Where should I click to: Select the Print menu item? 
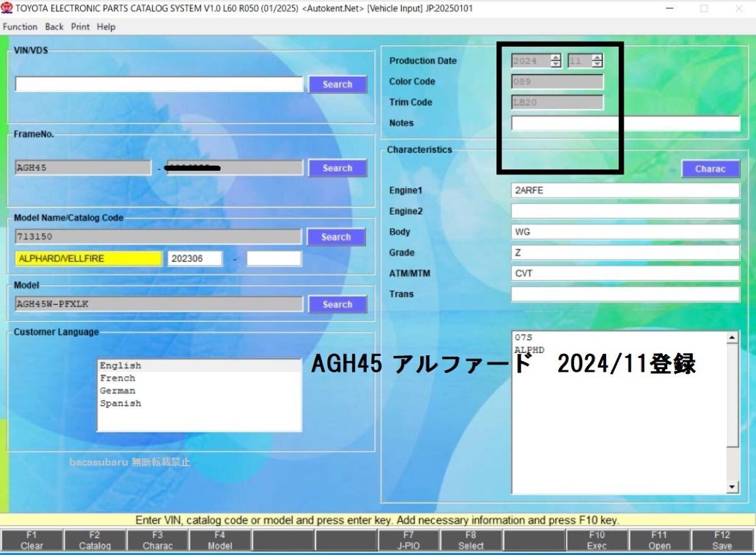(80, 26)
